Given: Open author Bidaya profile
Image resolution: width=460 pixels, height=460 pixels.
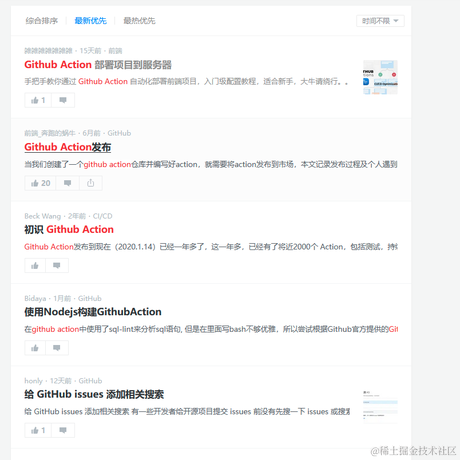Looking at the screenshot, I should [x=35, y=298].
